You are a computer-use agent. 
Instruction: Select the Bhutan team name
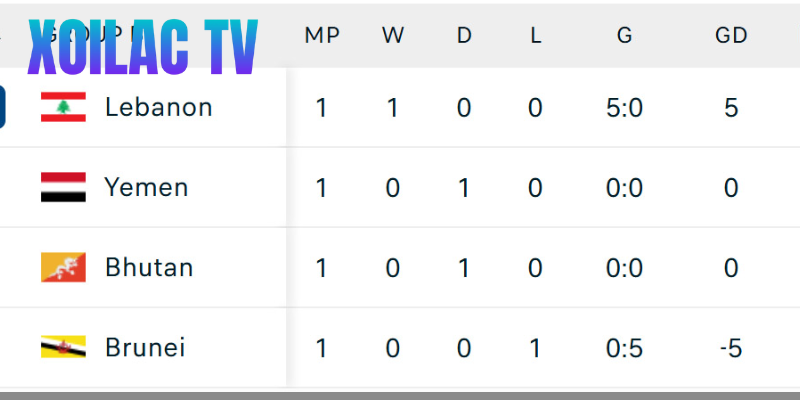coord(149,267)
